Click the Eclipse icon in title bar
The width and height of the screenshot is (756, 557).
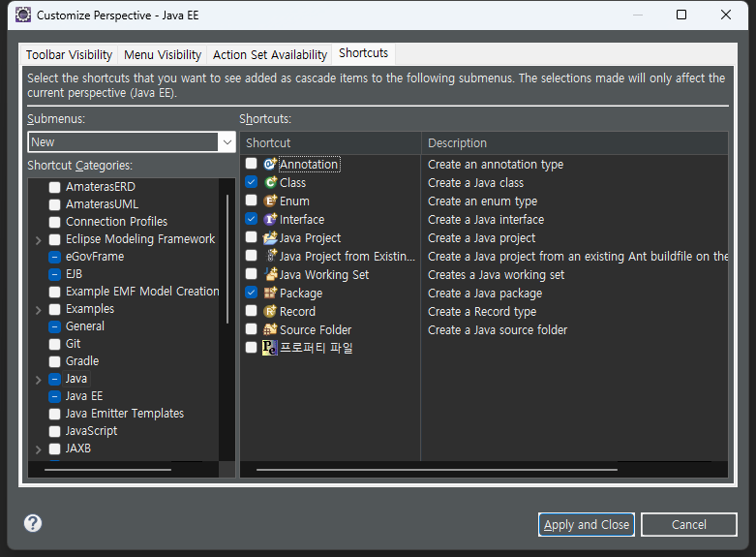click(22, 15)
